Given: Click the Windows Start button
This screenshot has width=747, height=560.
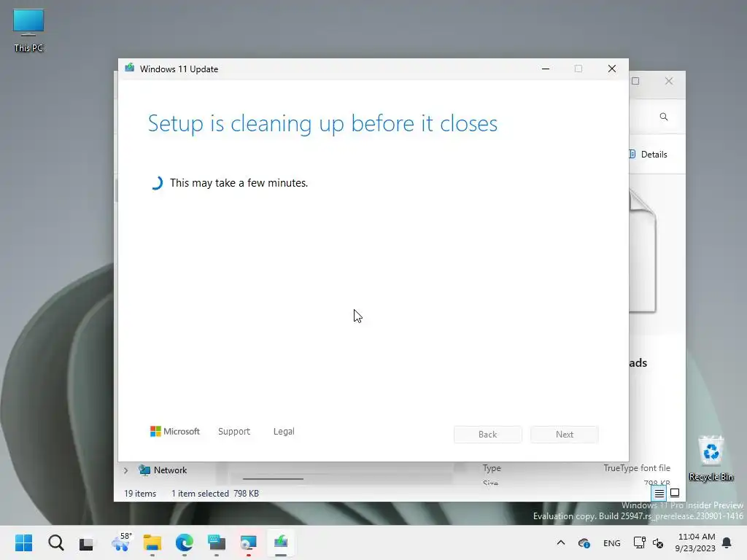Looking at the screenshot, I should coord(24,542).
